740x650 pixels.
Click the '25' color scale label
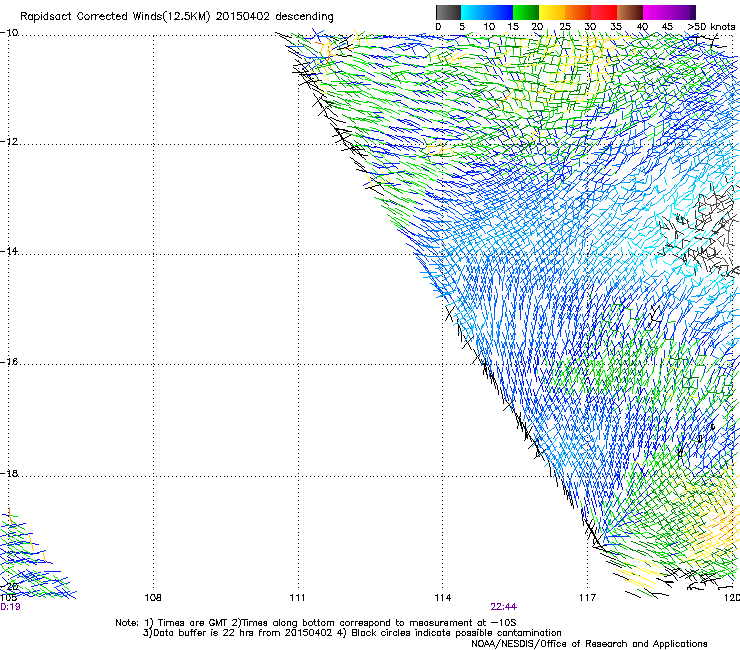pyautogui.click(x=565, y=26)
